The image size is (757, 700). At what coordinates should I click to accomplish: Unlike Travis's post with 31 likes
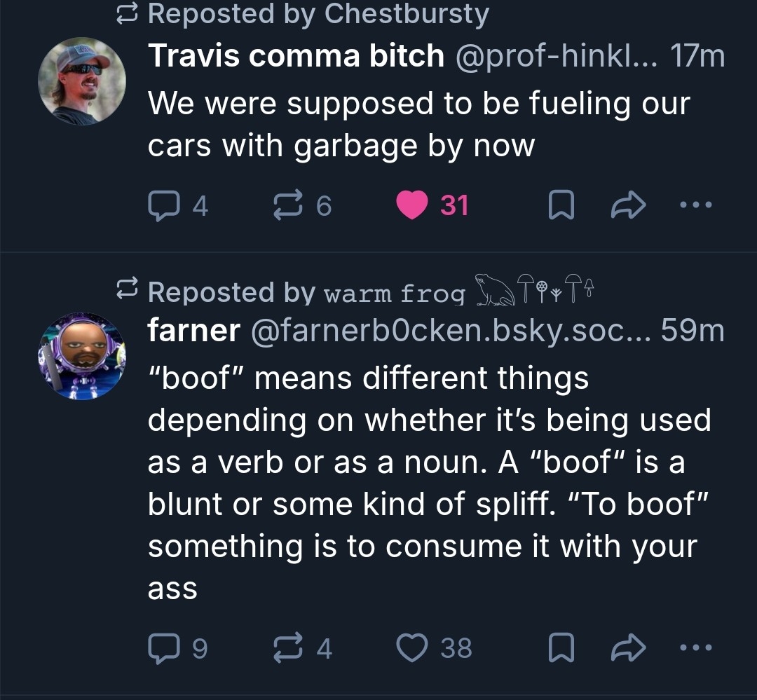click(x=412, y=205)
